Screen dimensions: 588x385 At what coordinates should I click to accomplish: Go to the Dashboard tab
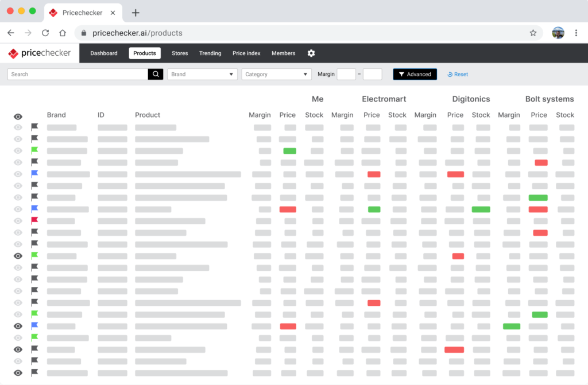point(104,53)
